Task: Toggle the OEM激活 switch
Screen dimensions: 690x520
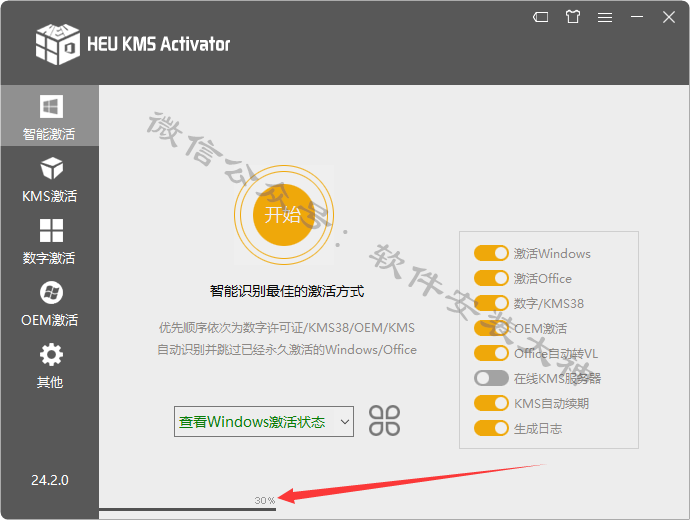Action: (x=491, y=328)
